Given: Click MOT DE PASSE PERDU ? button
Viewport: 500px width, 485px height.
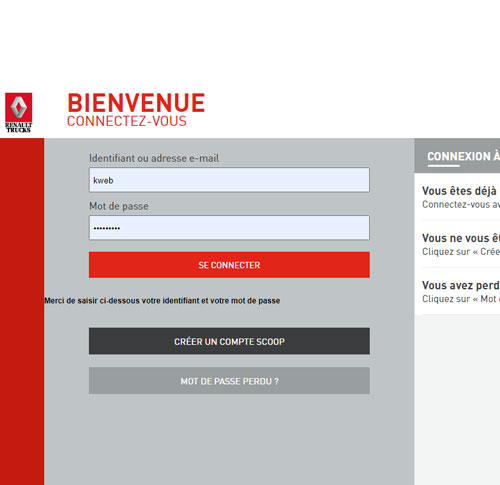Looking at the screenshot, I should point(229,381).
